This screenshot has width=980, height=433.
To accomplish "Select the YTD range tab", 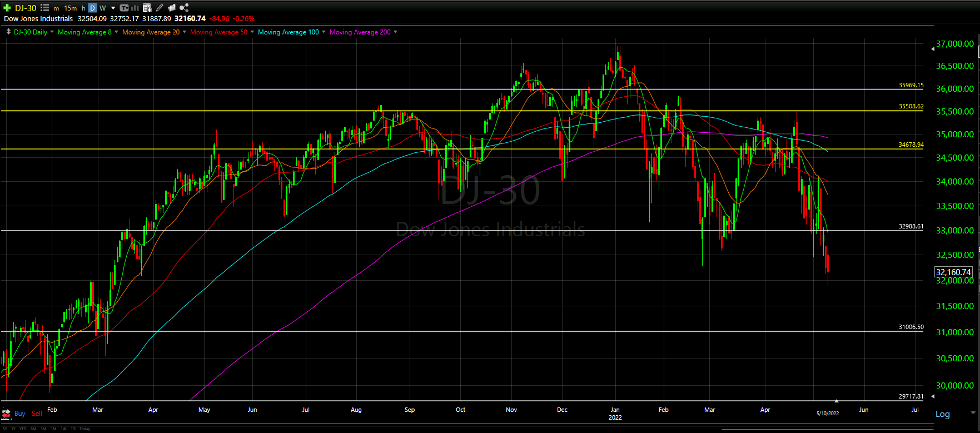I will [x=23, y=429].
